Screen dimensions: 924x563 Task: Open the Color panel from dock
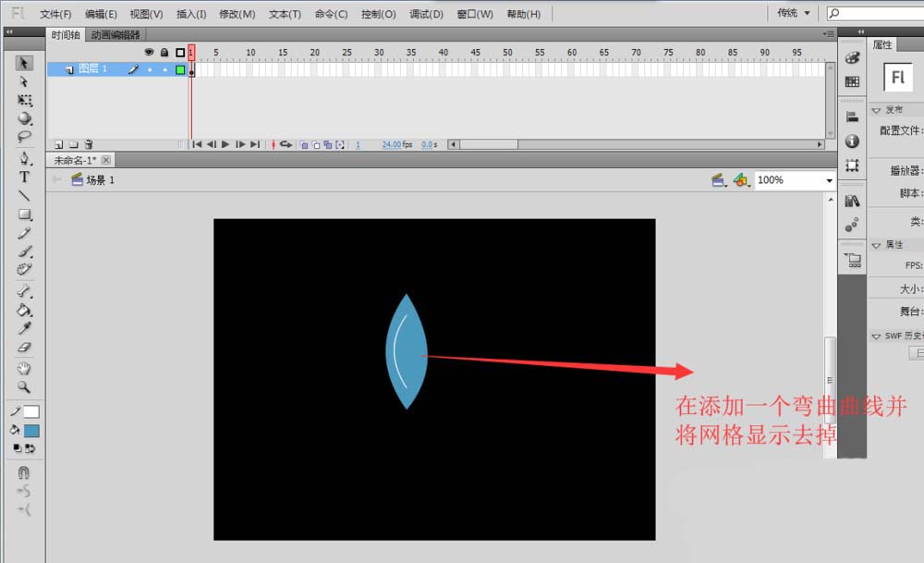click(x=852, y=57)
